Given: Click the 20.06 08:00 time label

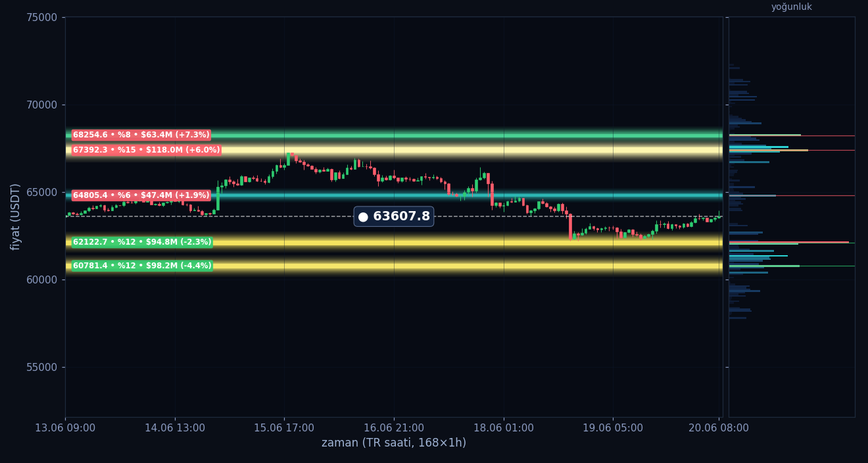Looking at the screenshot, I should pyautogui.click(x=719, y=428).
